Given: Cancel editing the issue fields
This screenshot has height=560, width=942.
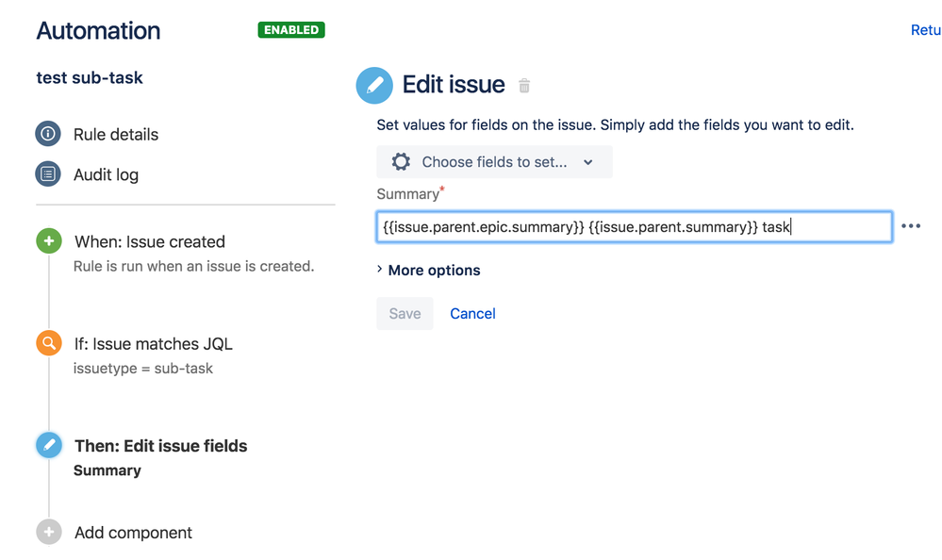Looking at the screenshot, I should [x=471, y=313].
